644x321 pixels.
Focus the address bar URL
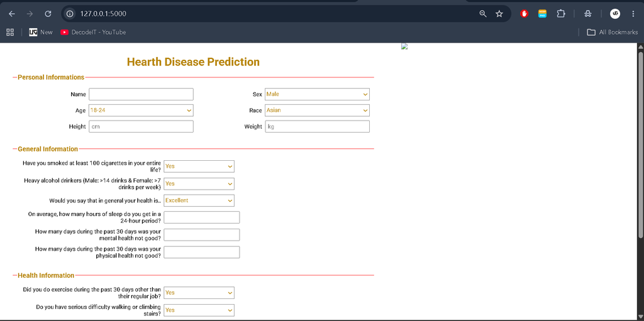[103, 14]
